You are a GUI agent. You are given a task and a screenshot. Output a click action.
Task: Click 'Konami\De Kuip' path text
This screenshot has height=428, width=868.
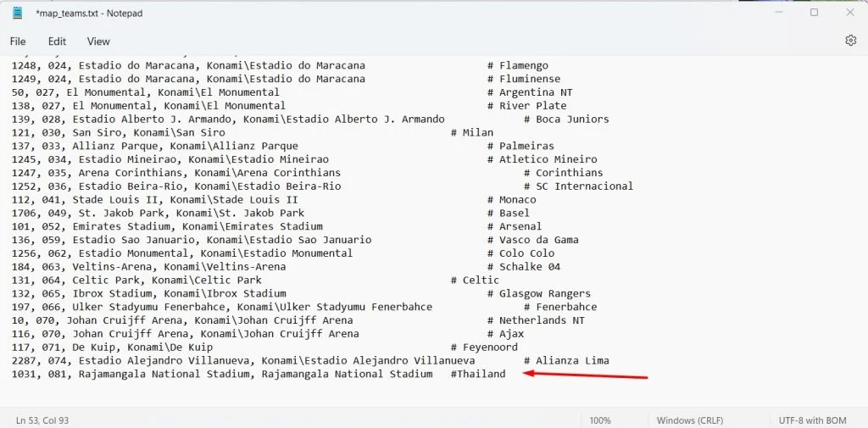click(x=170, y=347)
